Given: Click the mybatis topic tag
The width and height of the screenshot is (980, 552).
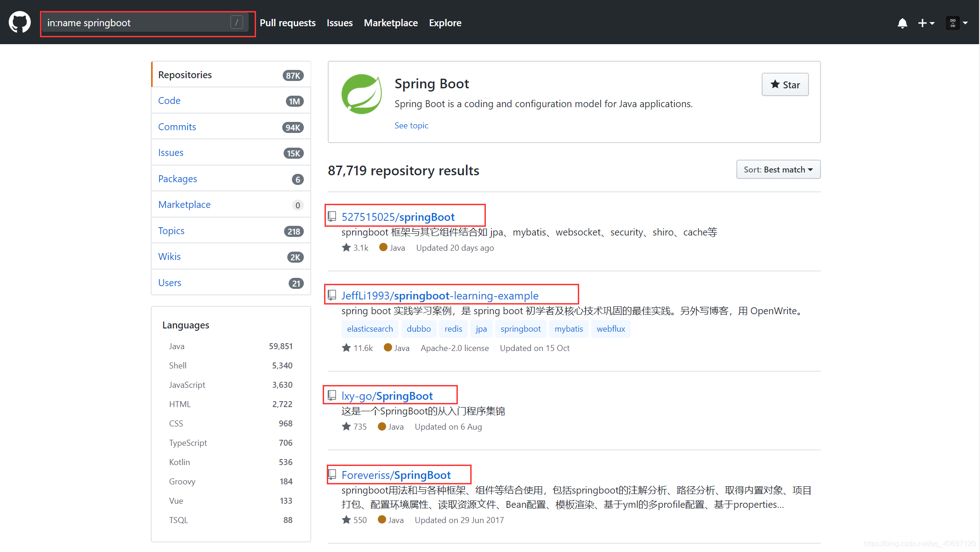Looking at the screenshot, I should [x=569, y=329].
